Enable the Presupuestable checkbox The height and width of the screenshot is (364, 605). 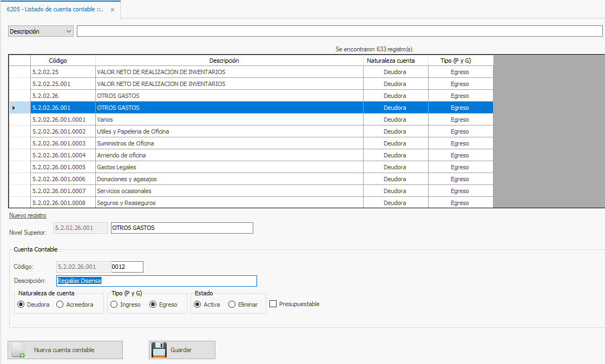click(273, 304)
